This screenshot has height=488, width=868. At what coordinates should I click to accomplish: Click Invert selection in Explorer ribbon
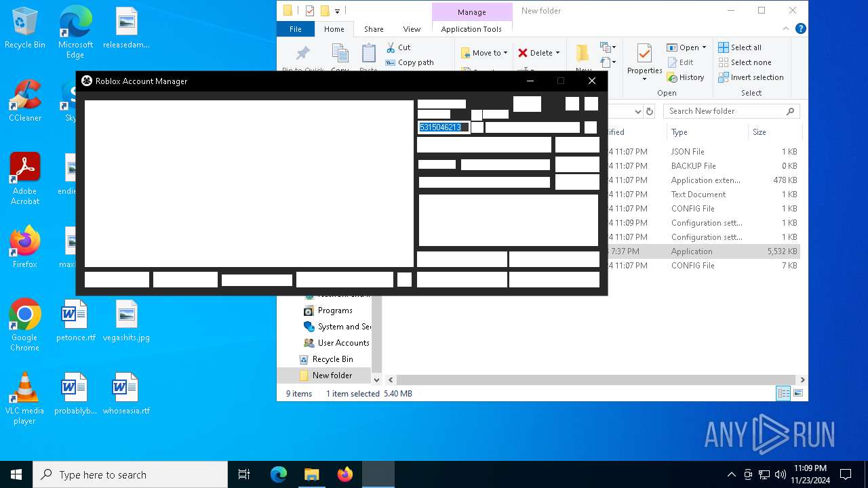751,77
